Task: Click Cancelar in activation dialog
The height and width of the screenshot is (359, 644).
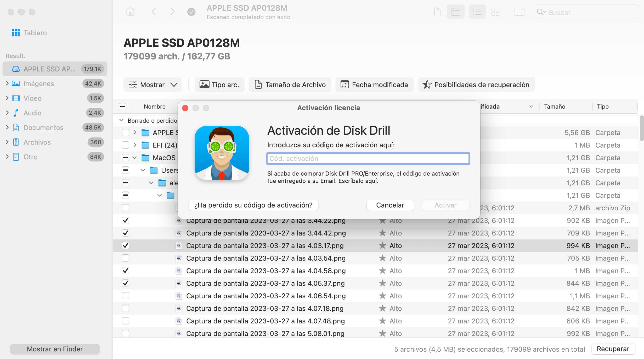Action: coord(390,205)
